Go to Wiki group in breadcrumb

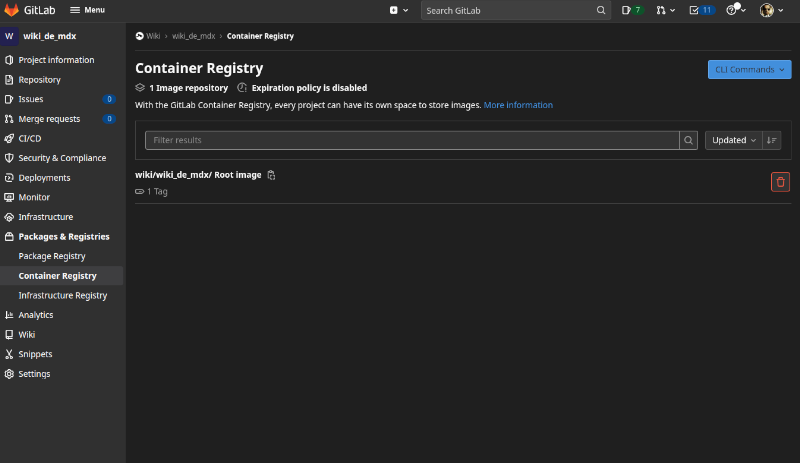click(x=153, y=36)
